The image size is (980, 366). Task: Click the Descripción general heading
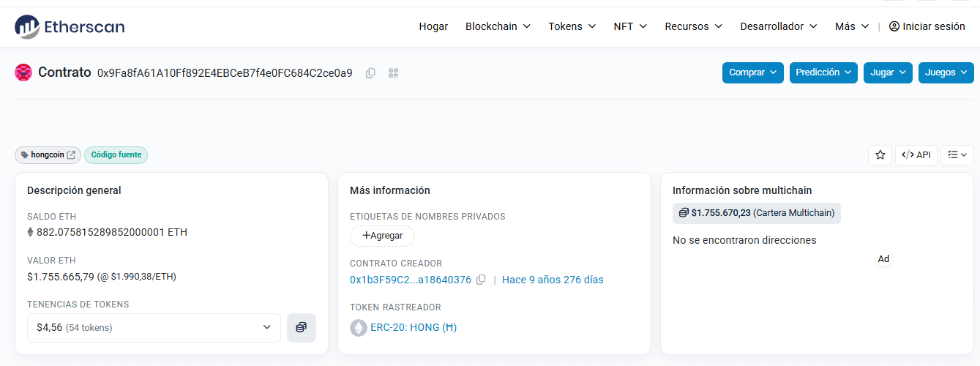(74, 190)
